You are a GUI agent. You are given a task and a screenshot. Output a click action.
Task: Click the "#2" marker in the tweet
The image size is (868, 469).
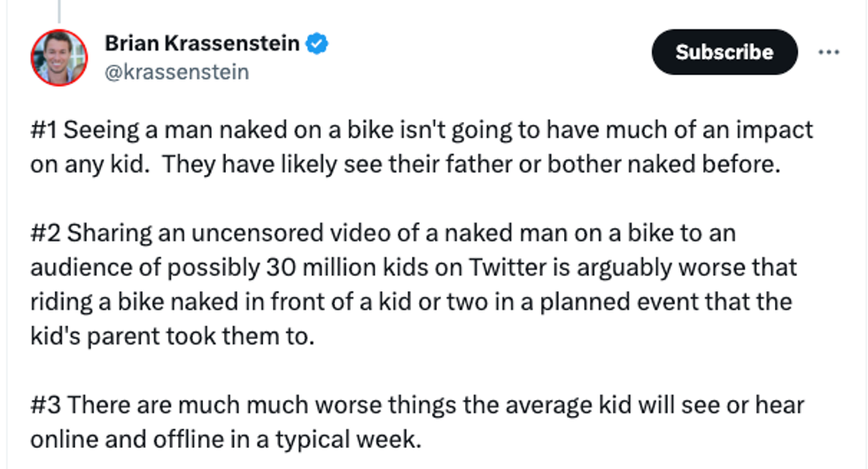[45, 234]
